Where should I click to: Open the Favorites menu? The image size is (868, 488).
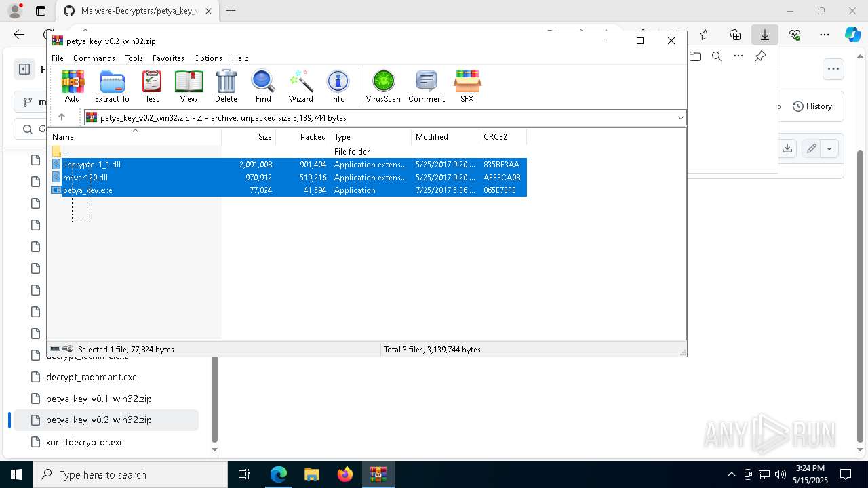click(168, 58)
